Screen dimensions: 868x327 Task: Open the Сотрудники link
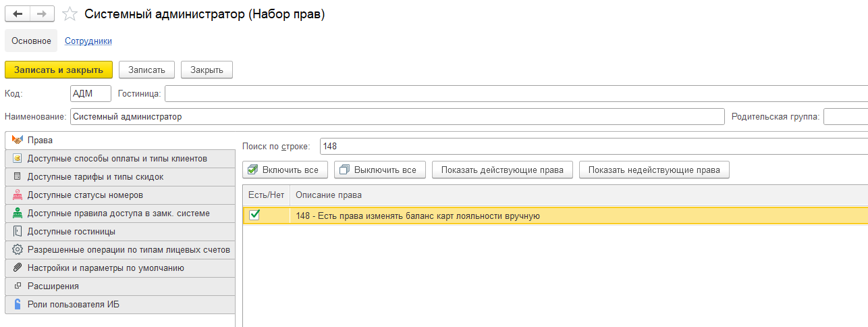(x=88, y=41)
